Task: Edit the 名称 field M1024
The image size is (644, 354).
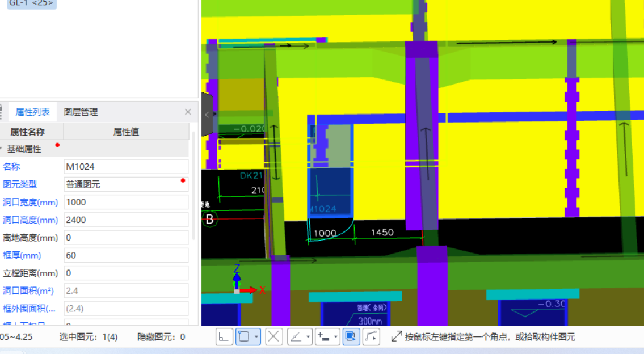Action: pos(126,167)
